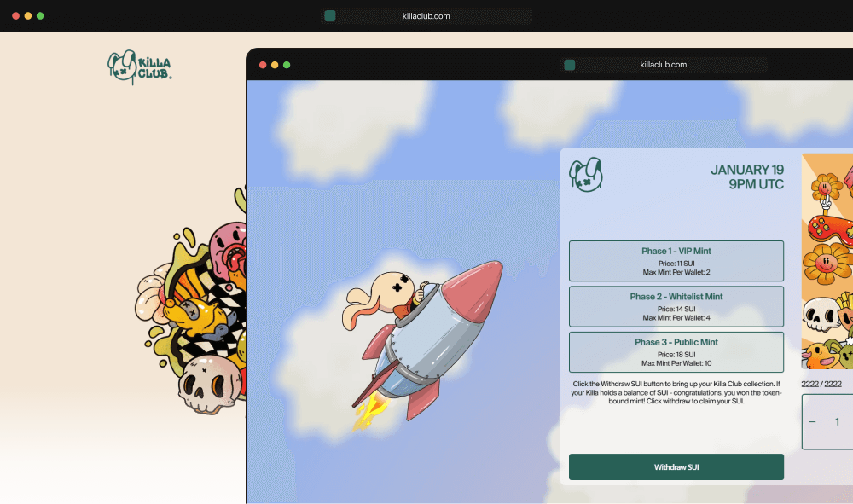Click the favicon in the foreground window's address bar

point(570,65)
